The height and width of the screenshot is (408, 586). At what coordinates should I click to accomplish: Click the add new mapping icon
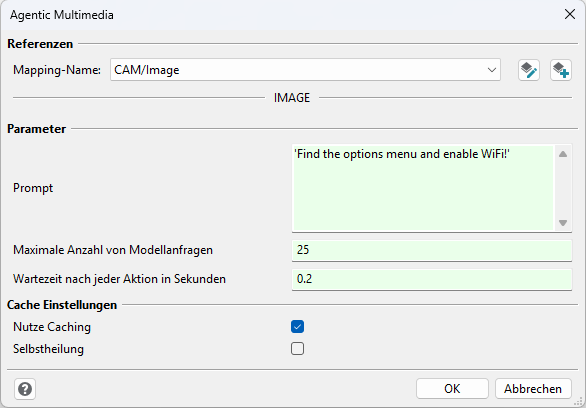(561, 70)
